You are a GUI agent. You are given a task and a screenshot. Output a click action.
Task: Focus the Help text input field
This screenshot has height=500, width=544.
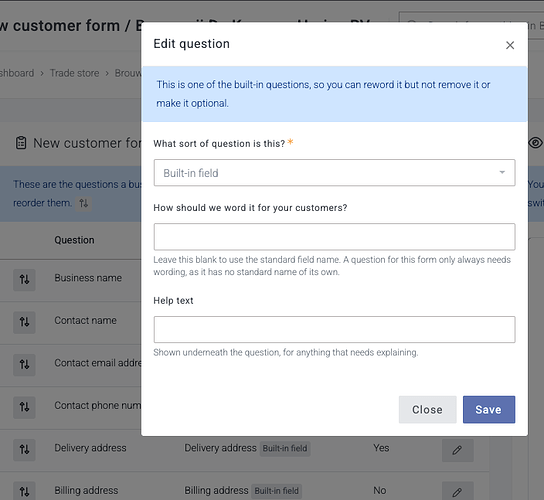point(334,329)
